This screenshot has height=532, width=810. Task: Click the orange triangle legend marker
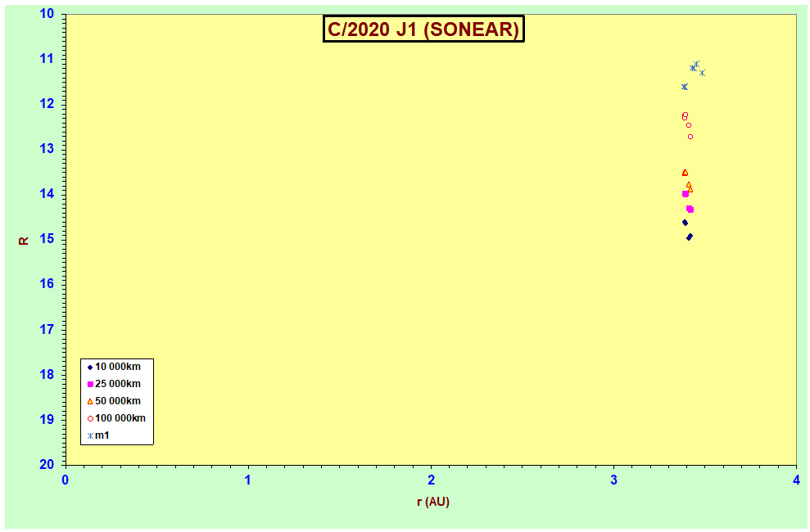90,401
